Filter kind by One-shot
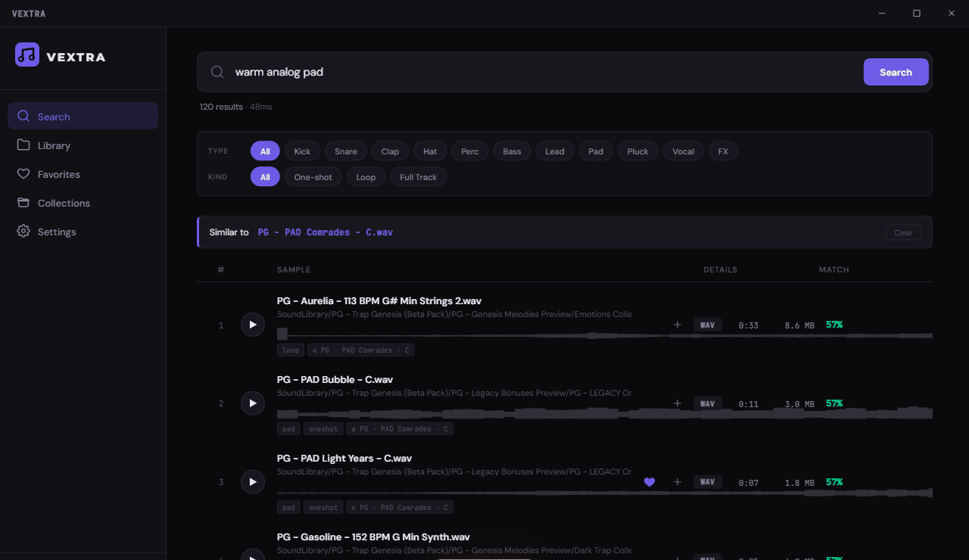Screen dimensions: 969x560 [x=313, y=177]
